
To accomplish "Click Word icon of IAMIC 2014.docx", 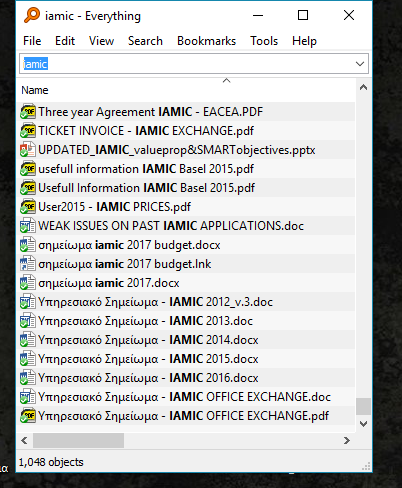I will (x=28, y=340).
